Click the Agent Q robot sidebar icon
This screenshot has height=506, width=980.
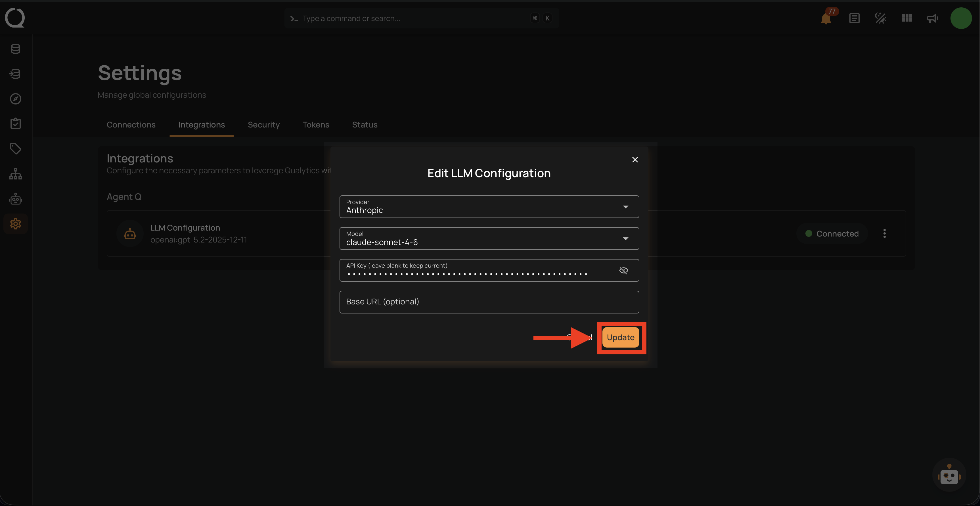16,199
